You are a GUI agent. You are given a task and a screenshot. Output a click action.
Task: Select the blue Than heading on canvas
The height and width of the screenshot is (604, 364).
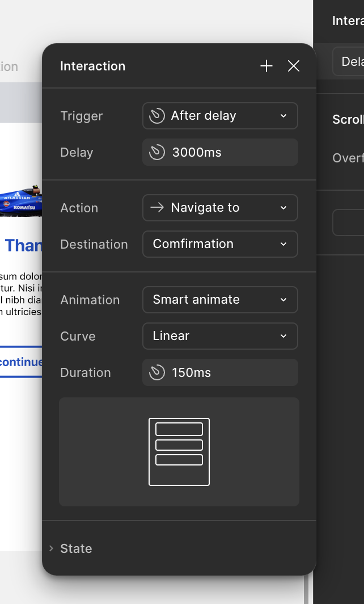23,245
